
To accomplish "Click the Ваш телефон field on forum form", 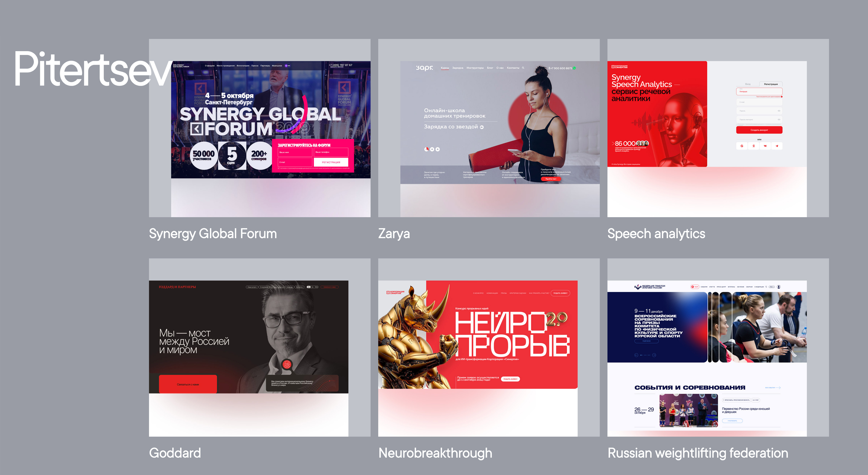I will (x=331, y=152).
